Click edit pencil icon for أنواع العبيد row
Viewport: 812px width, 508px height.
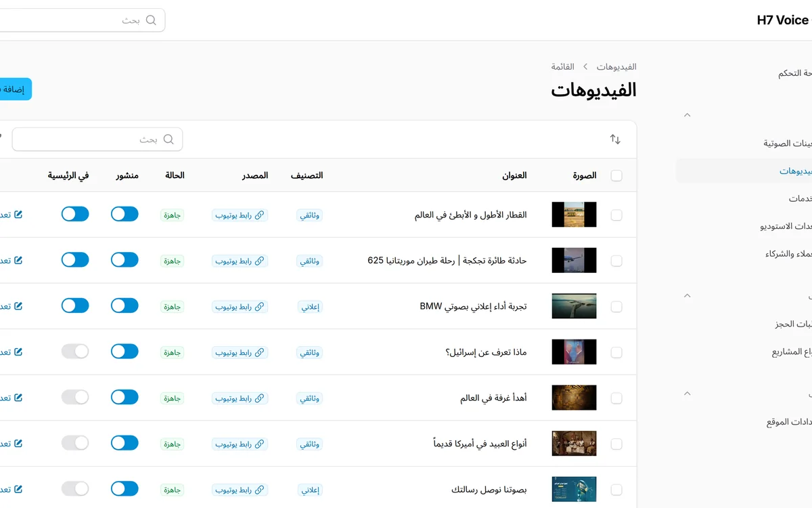18,444
